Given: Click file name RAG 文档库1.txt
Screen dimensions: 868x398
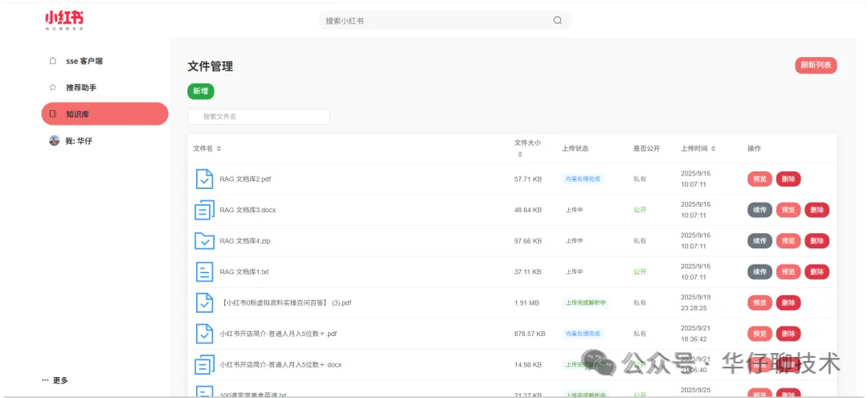Looking at the screenshot, I should point(244,272).
